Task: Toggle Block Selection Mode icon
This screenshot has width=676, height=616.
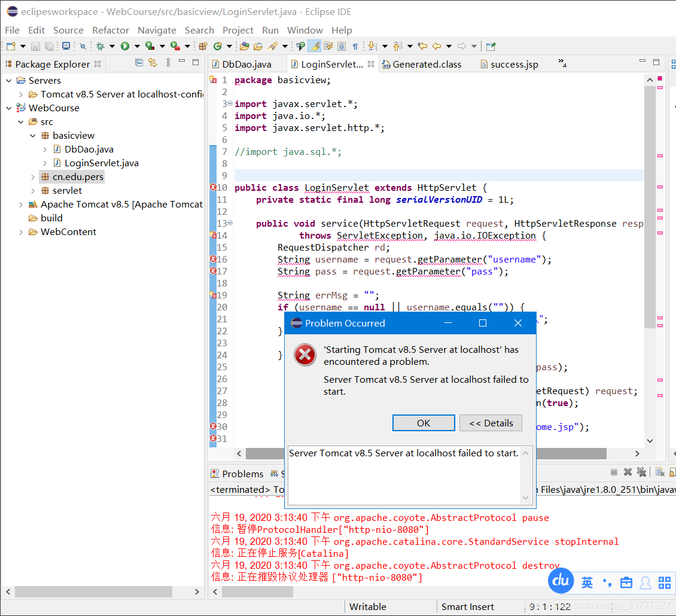Action: coord(342,46)
